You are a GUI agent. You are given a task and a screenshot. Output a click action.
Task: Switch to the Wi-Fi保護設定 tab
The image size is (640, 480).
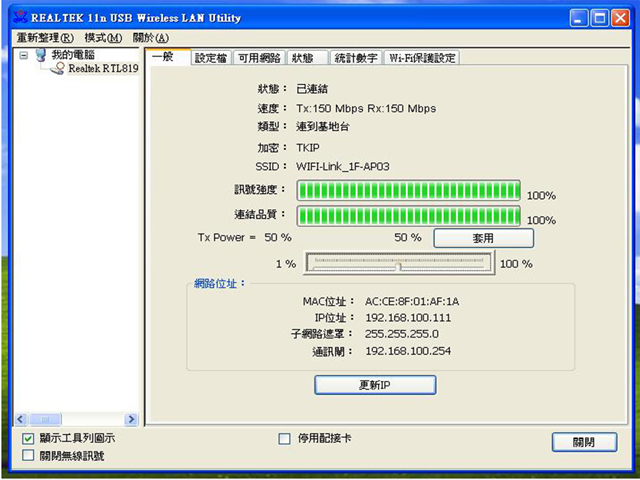pyautogui.click(x=422, y=58)
